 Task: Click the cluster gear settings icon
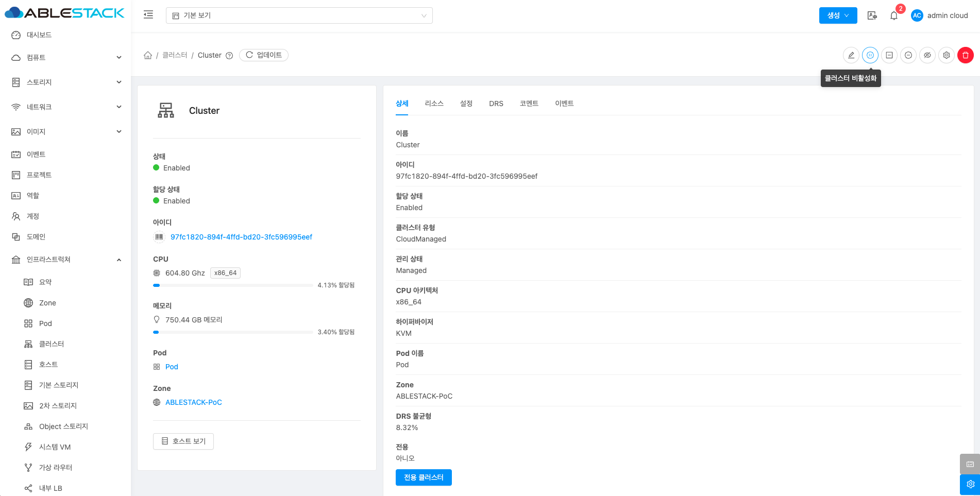coord(946,55)
